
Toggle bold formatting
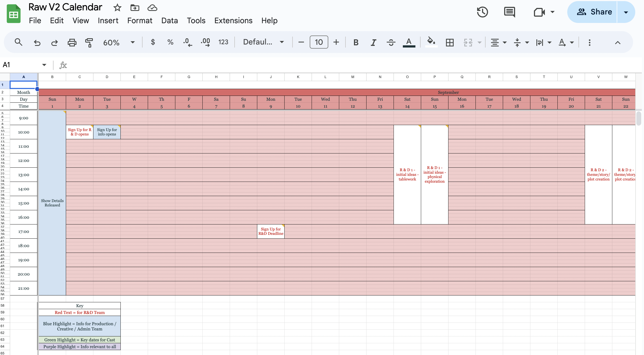pyautogui.click(x=356, y=42)
